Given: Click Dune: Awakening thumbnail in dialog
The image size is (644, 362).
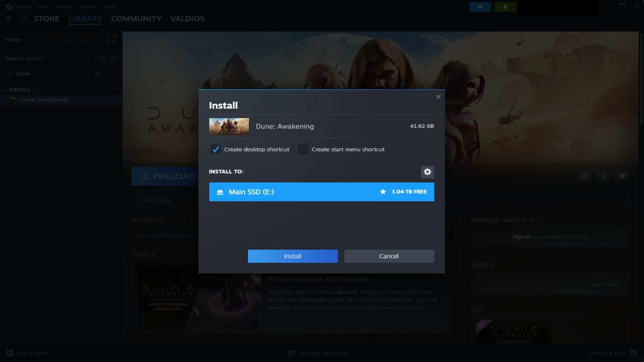Looking at the screenshot, I should pos(229,126).
